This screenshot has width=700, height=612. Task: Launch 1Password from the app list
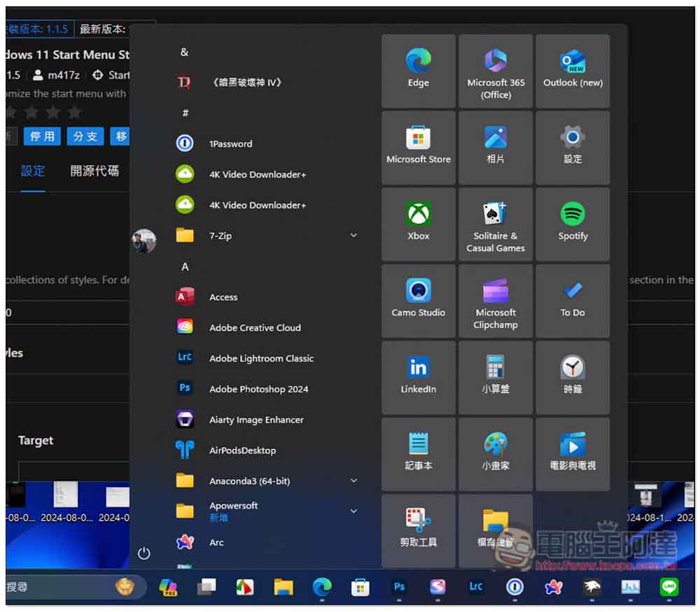268,143
